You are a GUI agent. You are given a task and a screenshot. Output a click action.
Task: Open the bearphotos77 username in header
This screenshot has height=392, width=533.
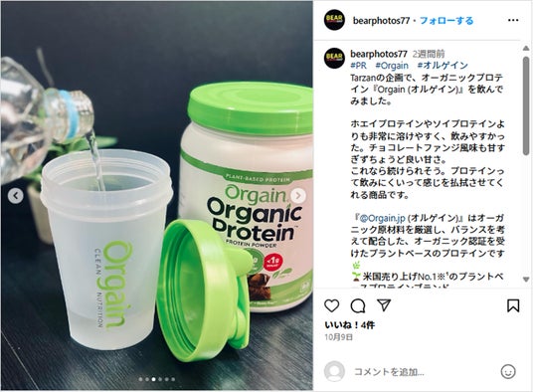(x=381, y=21)
